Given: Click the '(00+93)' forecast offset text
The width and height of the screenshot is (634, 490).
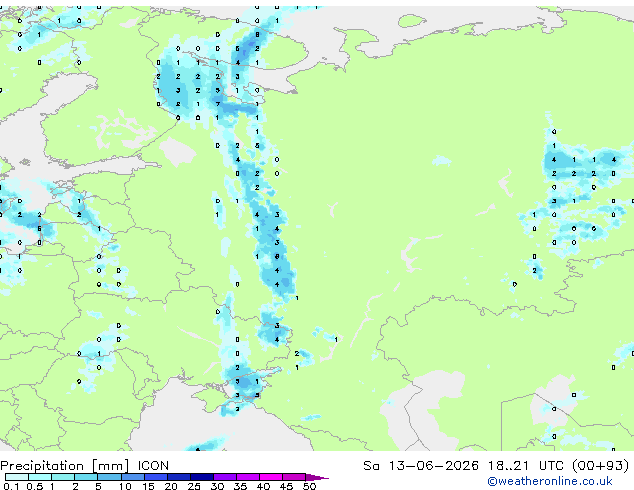Looking at the screenshot, I should point(600,466).
